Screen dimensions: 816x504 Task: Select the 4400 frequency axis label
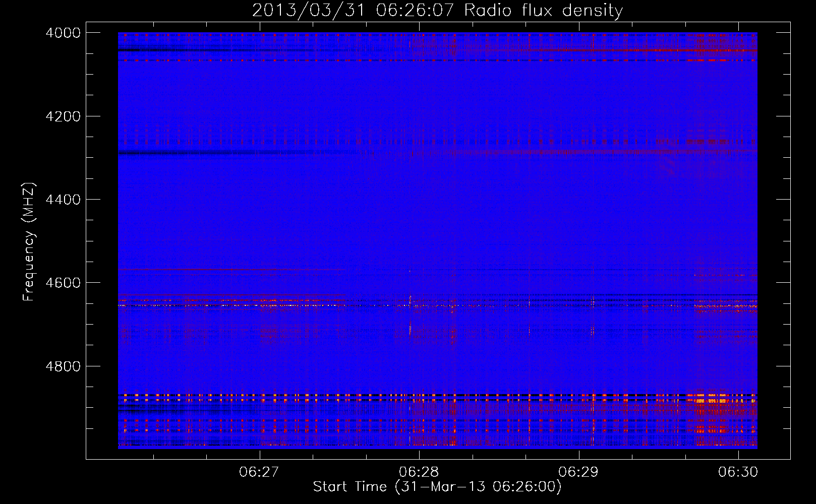(63, 200)
